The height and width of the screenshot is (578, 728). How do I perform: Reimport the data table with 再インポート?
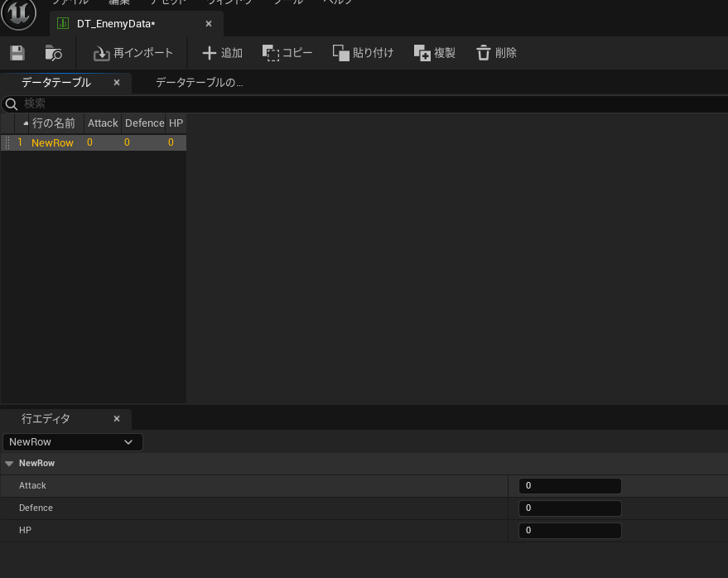coord(133,52)
